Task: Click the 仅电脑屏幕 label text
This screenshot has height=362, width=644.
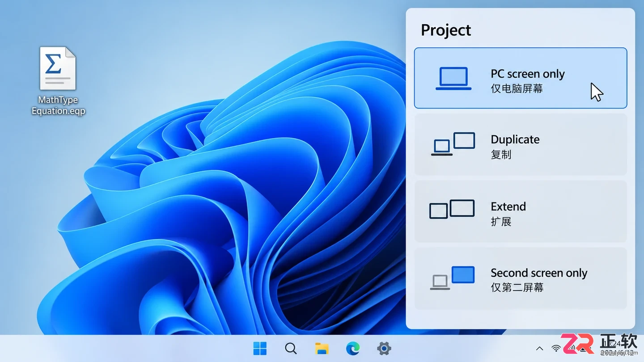Action: coord(517,88)
